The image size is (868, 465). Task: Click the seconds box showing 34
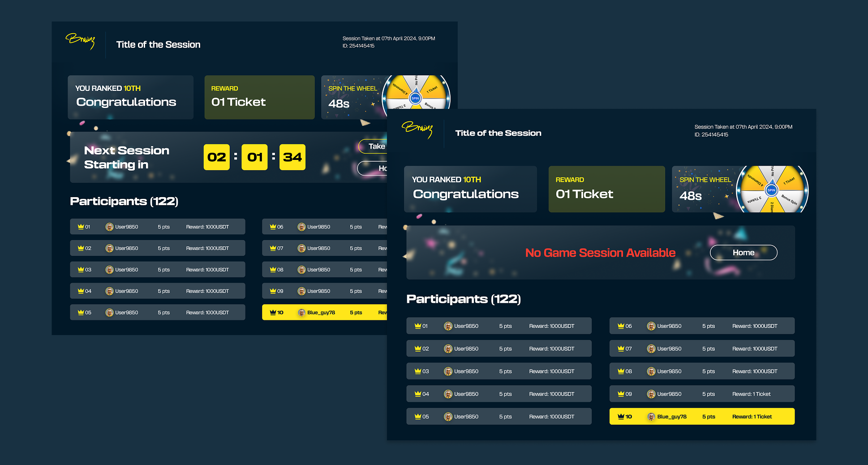(292, 157)
